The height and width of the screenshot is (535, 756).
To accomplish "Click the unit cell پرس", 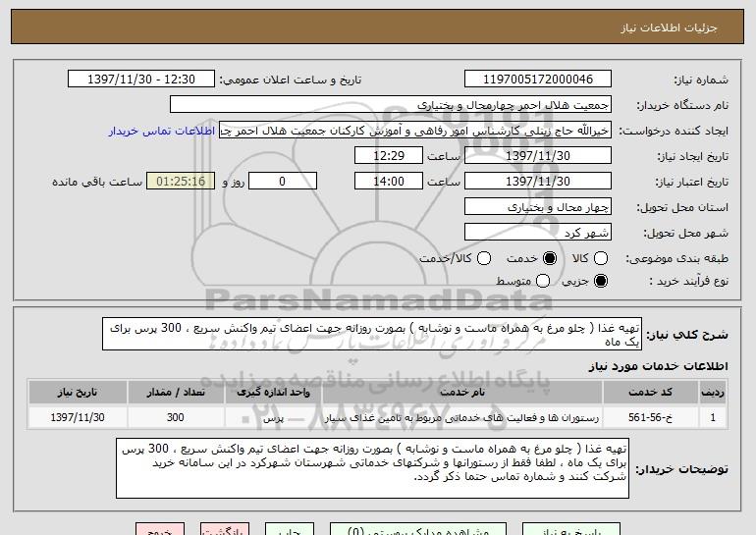I will [x=273, y=417].
